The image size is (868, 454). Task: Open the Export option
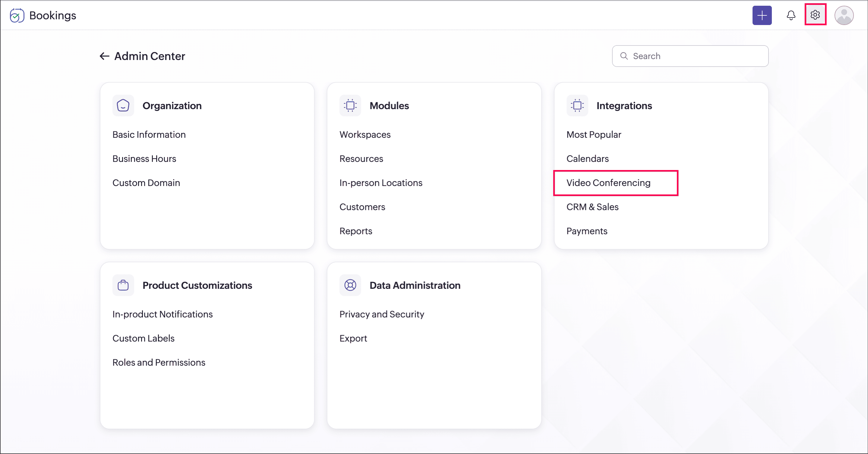(x=353, y=339)
